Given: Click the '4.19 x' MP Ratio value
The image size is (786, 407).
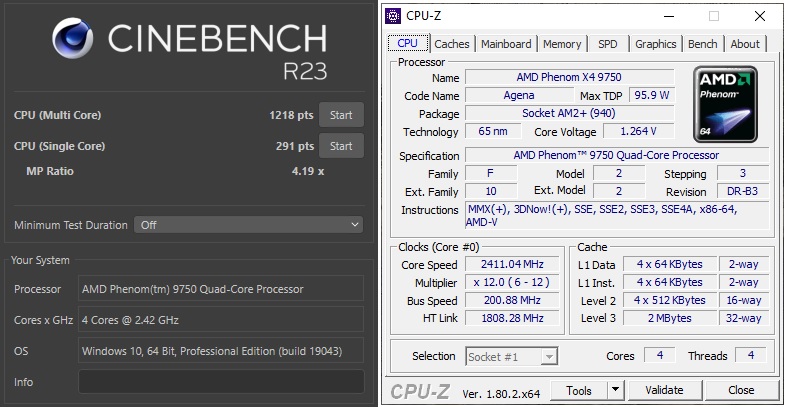Looking at the screenshot, I should (307, 171).
